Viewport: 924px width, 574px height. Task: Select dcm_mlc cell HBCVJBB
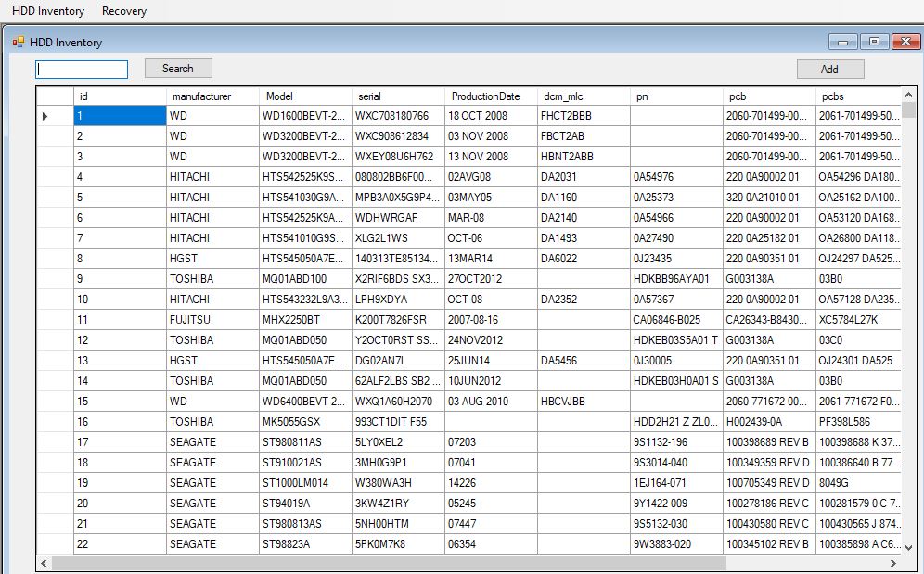pos(584,402)
